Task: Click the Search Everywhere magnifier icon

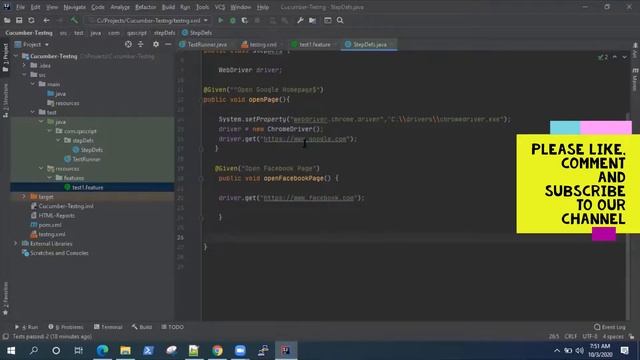Action: 340,20
